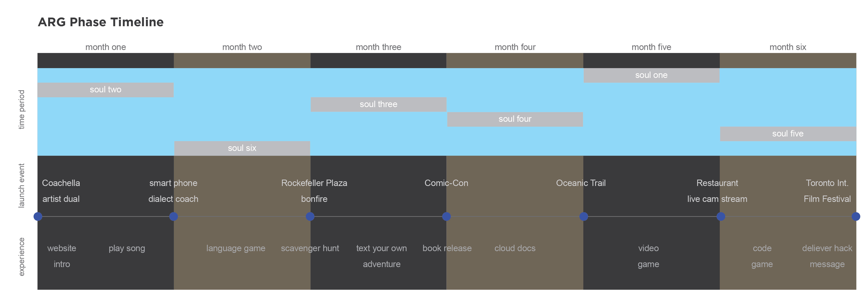
Task: Select the soul six time block
Action: [242, 148]
